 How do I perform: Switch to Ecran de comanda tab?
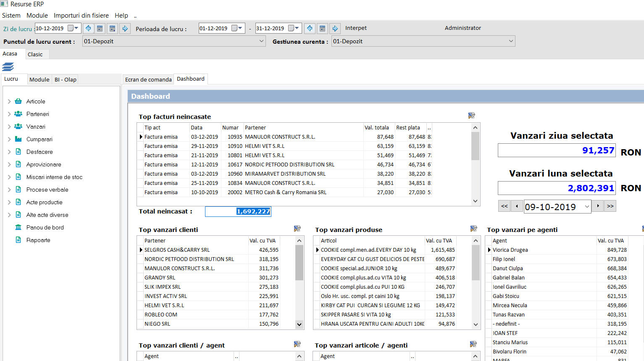pyautogui.click(x=148, y=79)
